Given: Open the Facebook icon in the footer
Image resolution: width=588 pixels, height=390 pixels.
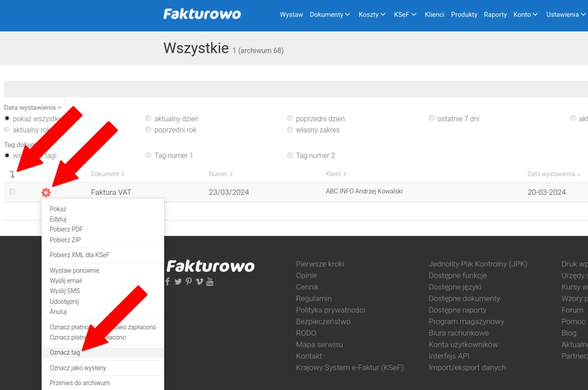Looking at the screenshot, I should point(168,282).
